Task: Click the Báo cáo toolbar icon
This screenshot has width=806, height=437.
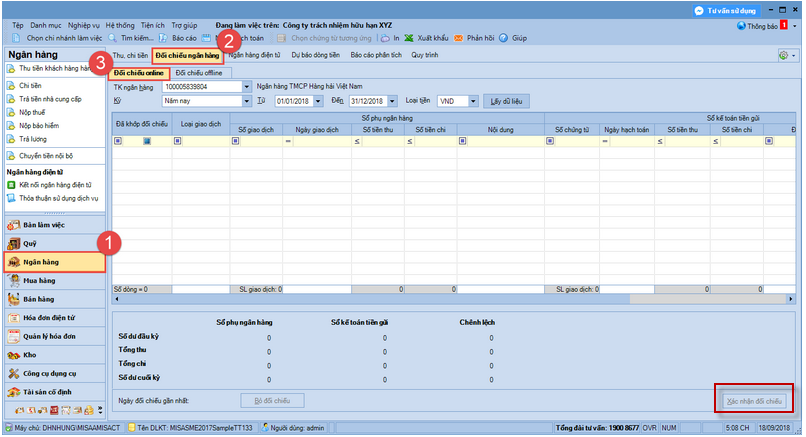Action: pyautogui.click(x=163, y=38)
